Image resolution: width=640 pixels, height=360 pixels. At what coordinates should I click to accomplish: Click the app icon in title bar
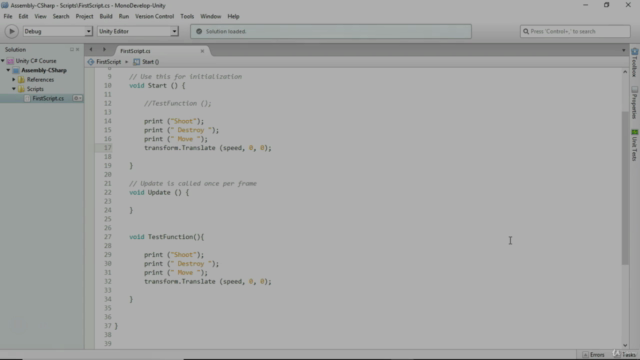point(5,5)
